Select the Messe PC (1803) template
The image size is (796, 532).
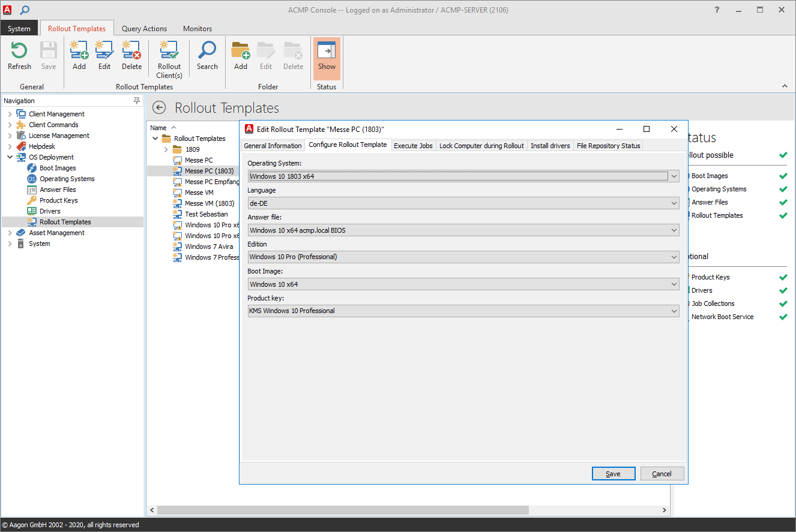(209, 171)
